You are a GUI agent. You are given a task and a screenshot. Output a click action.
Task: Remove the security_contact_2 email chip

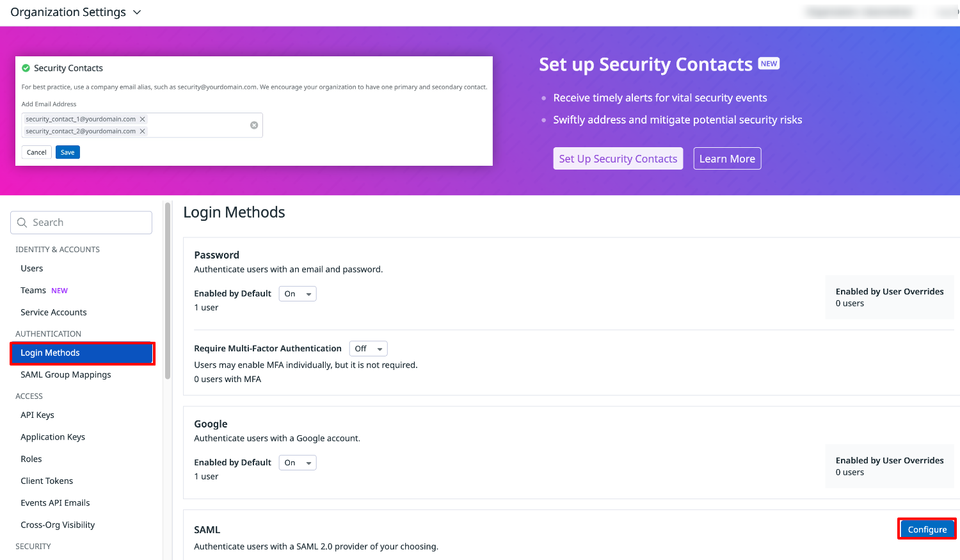[142, 131]
